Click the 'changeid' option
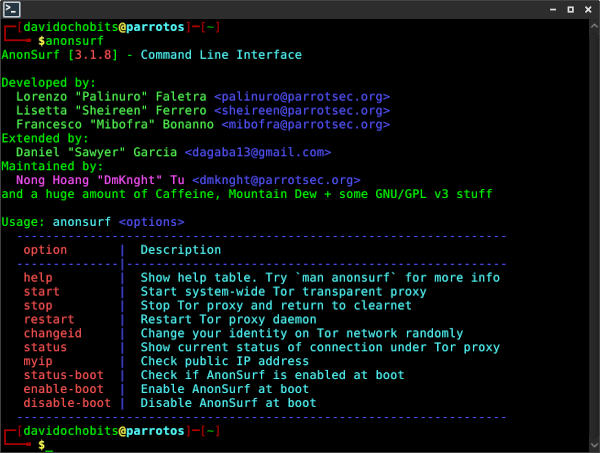This screenshot has height=453, width=600. [x=52, y=333]
